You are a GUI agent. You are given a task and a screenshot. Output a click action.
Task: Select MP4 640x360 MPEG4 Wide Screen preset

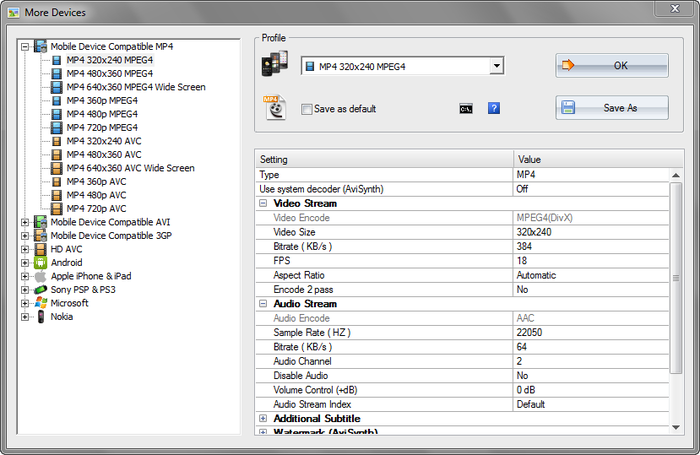135,87
